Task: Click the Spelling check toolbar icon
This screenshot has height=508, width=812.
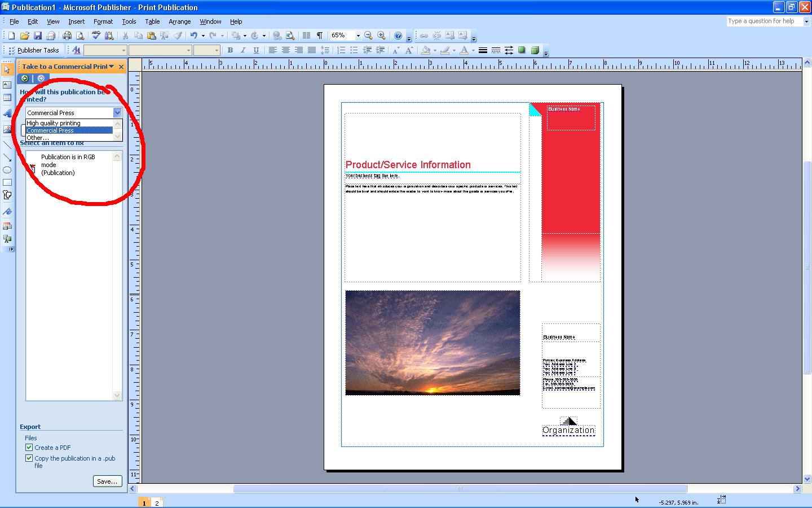Action: [96, 36]
